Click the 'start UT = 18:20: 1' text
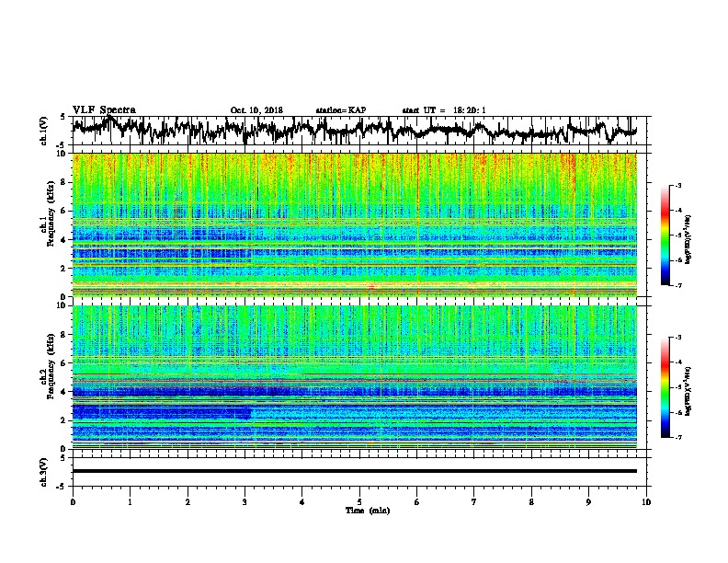Image resolution: width=728 pixels, height=563 pixels. click(443, 110)
